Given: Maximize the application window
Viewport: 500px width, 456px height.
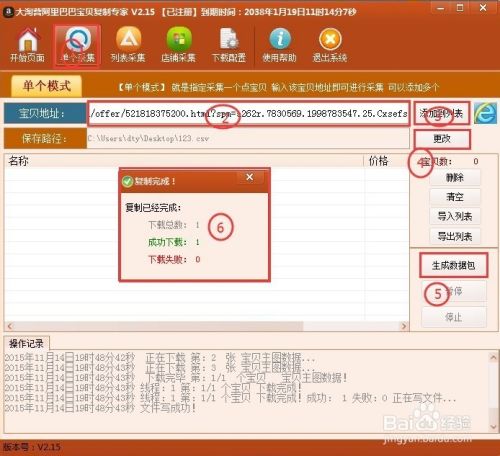Looking at the screenshot, I should pyautogui.click(x=460, y=8).
